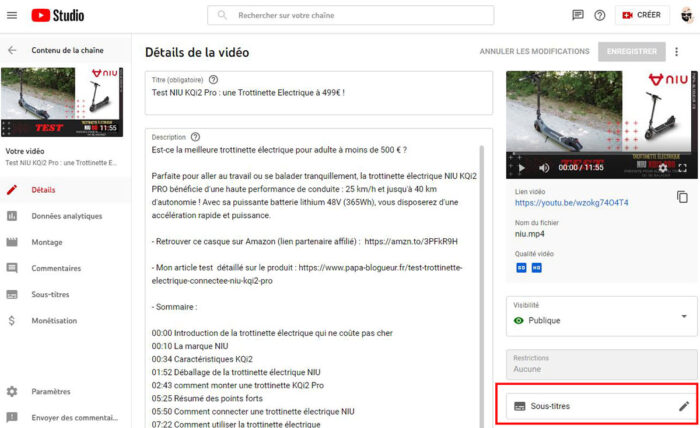Viewport: 700px width, 428px height.
Task: Toggle fullscreen on video preview
Action: [683, 168]
